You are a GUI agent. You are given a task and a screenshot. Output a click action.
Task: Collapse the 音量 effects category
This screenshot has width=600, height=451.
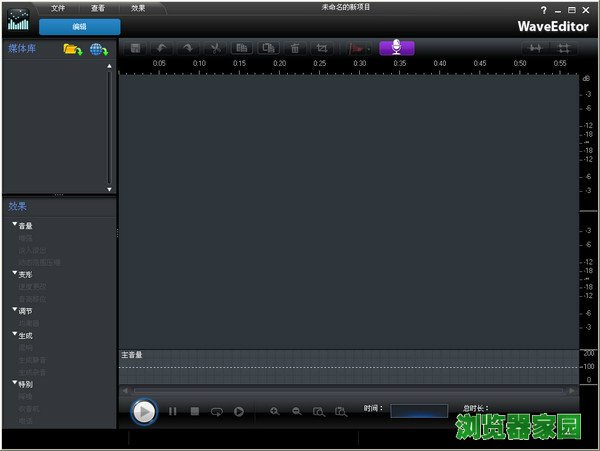pos(15,225)
